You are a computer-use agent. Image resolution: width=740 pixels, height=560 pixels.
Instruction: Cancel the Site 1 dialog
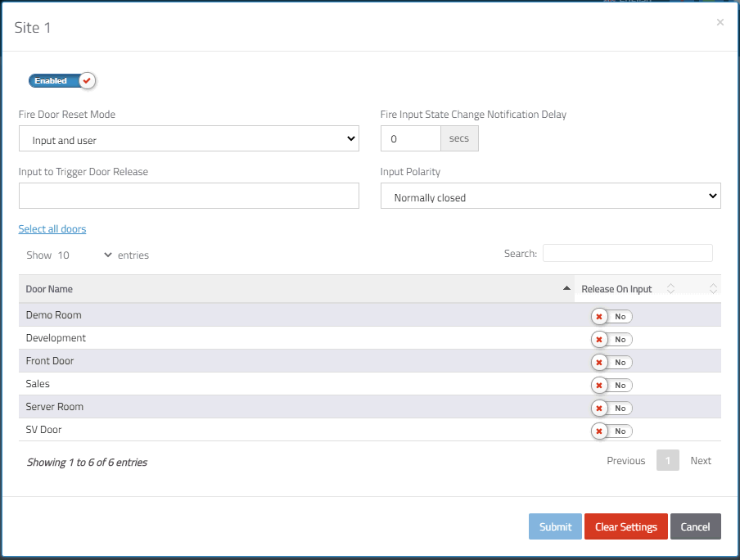(x=696, y=526)
